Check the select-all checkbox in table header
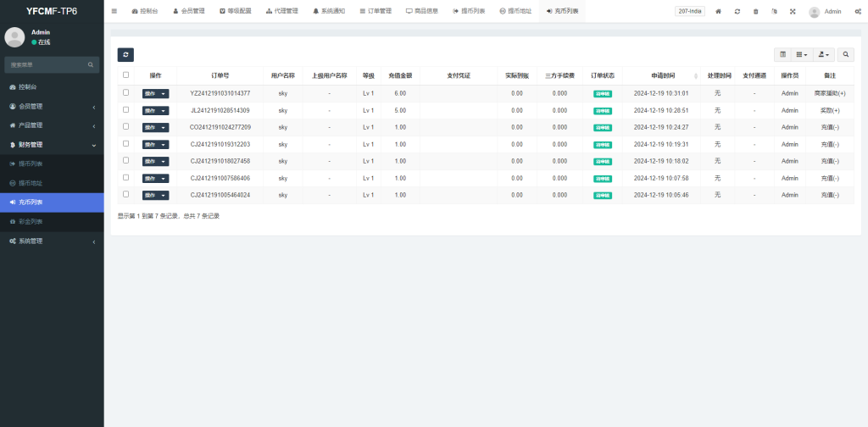The image size is (868, 427). point(126,75)
